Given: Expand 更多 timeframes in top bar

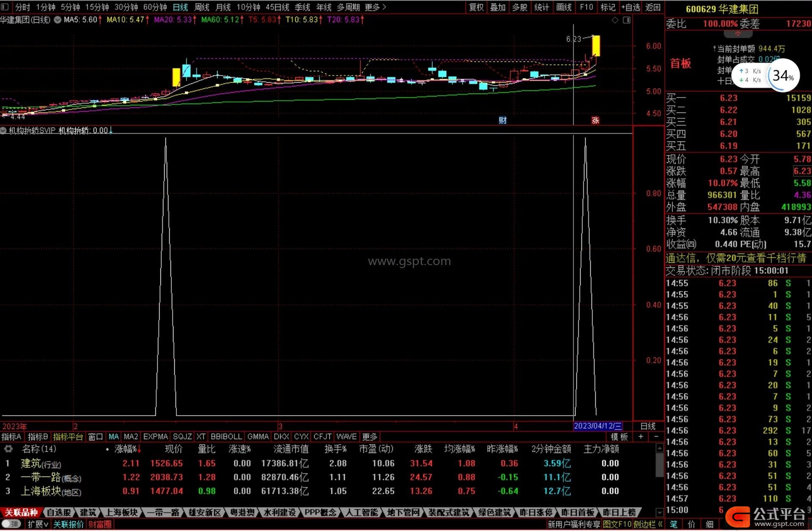Looking at the screenshot, I should tap(375, 7).
